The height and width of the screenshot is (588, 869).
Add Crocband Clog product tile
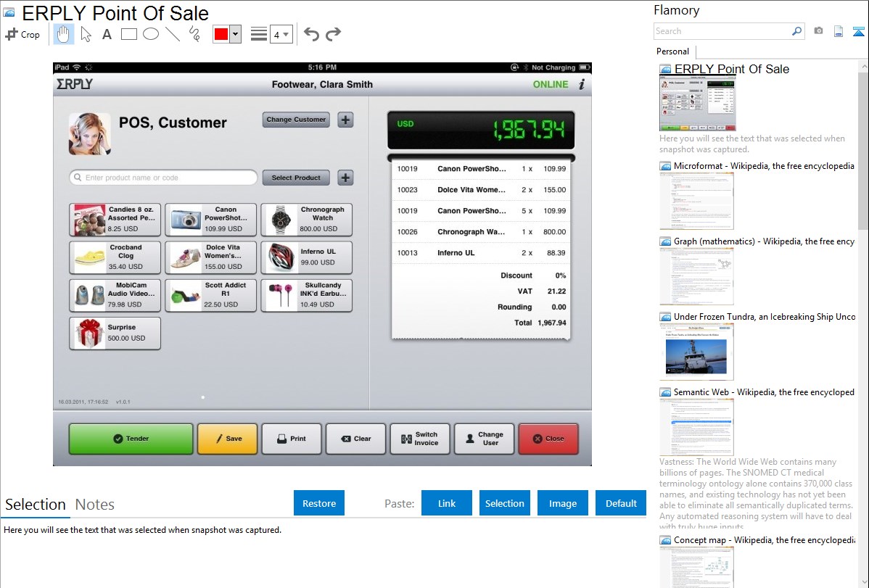115,257
